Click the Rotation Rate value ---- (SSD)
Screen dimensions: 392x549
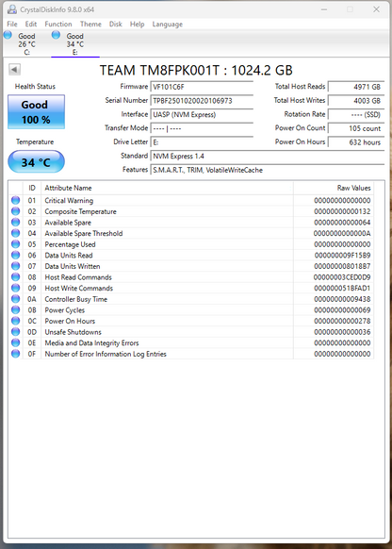pos(356,114)
